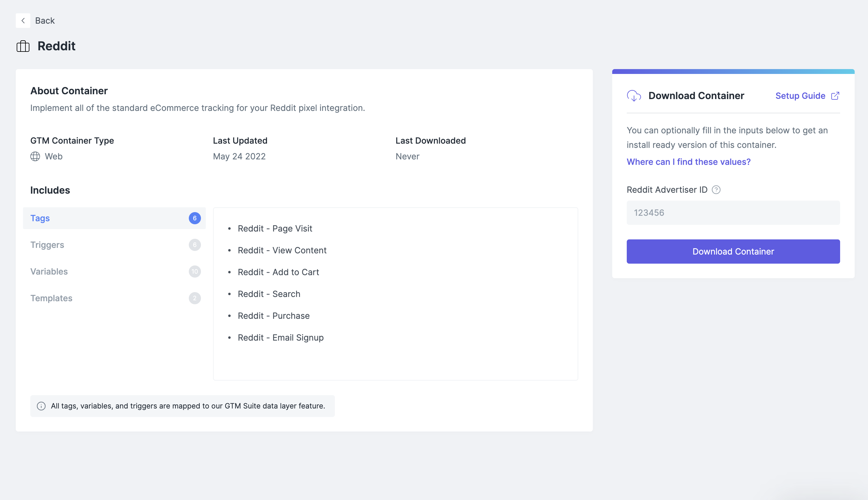The height and width of the screenshot is (500, 868).
Task: Open the Variables tab
Action: pos(49,272)
